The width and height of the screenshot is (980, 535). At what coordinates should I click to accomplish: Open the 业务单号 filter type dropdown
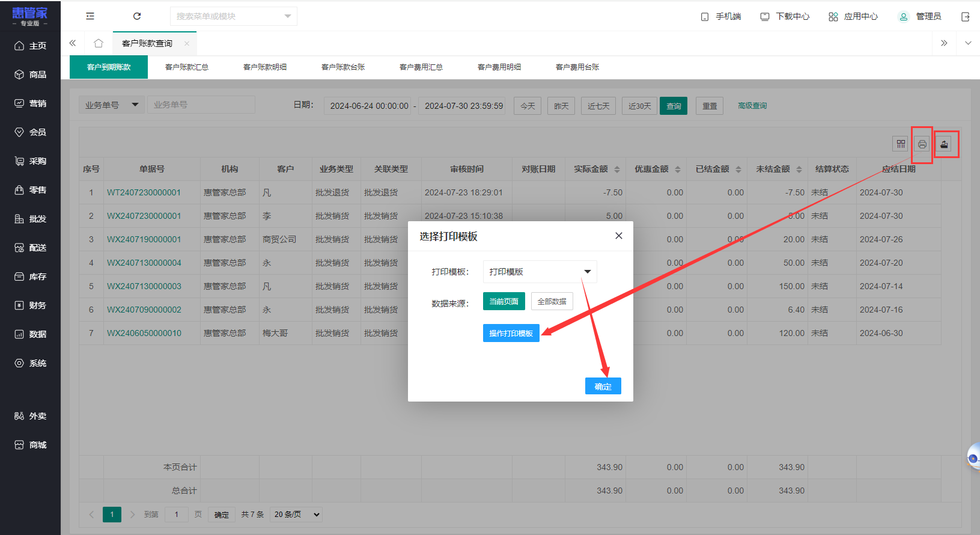point(112,105)
